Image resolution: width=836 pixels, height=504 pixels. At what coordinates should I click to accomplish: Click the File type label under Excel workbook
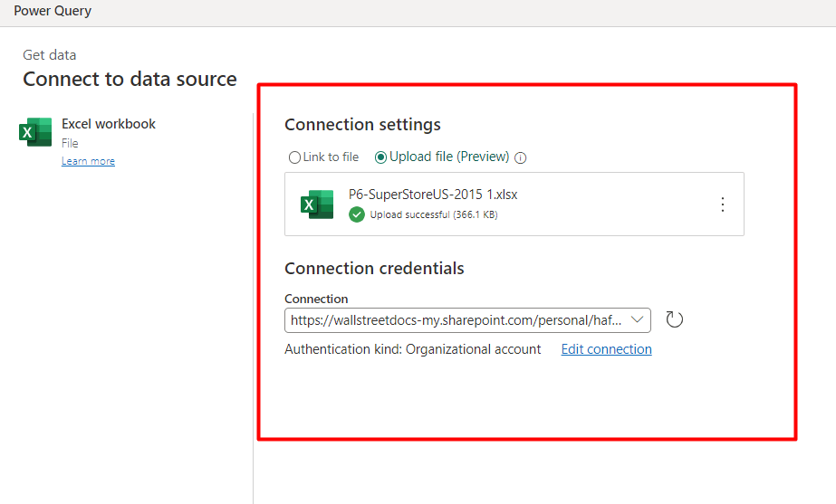point(70,143)
